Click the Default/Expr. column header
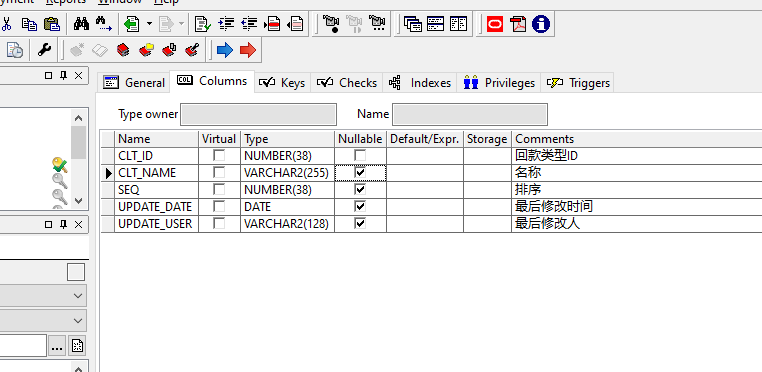The height and width of the screenshot is (372, 762). pyautogui.click(x=425, y=139)
